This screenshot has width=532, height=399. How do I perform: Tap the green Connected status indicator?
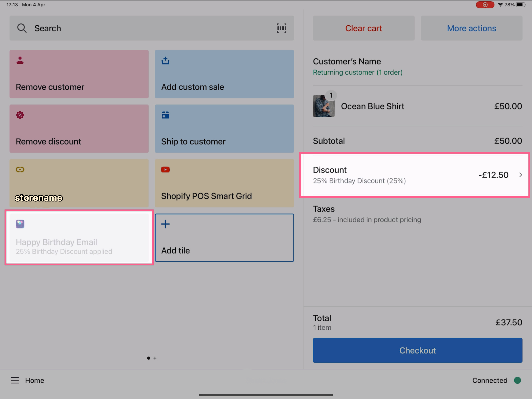(517, 380)
